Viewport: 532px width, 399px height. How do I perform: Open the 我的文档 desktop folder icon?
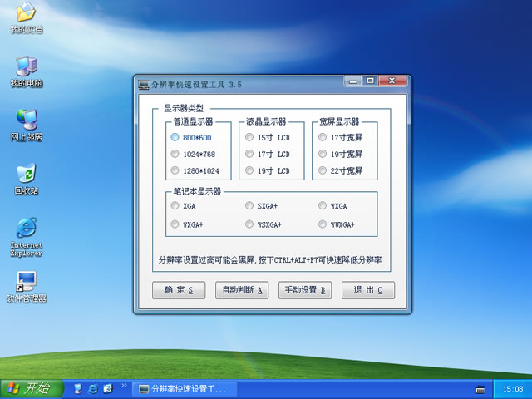point(27,17)
